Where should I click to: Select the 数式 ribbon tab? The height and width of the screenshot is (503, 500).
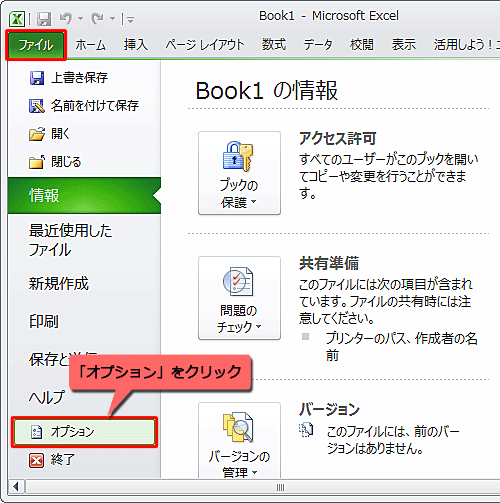(274, 45)
